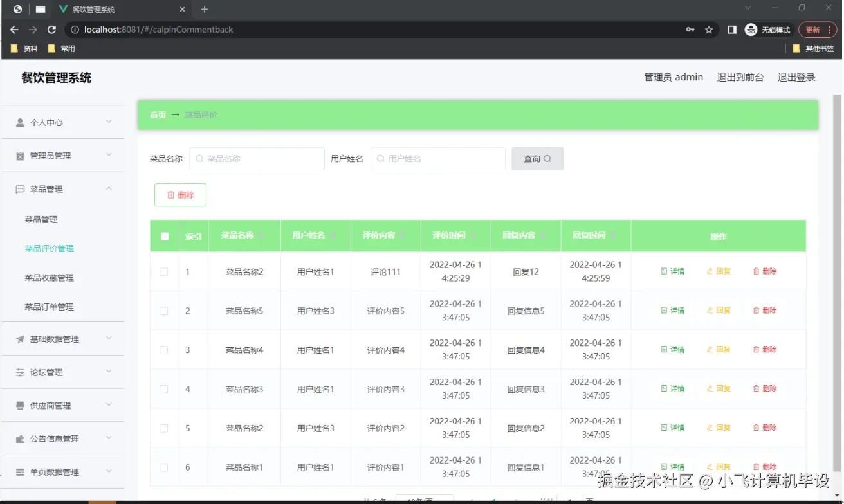
Task: Check the checkbox for row index 1
Action: tap(163, 272)
